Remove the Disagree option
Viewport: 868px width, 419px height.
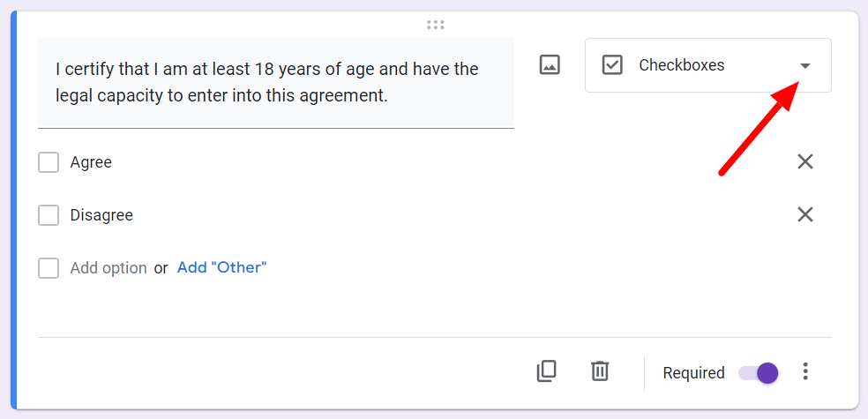804,214
